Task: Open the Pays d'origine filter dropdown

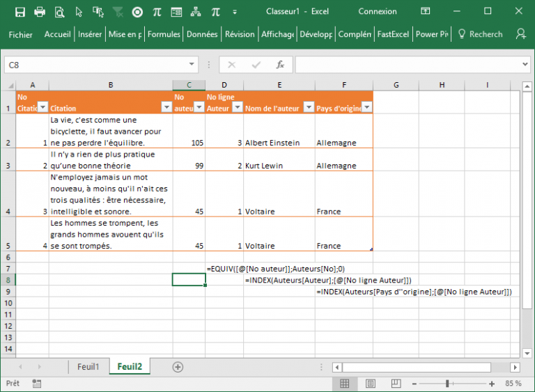Action: 366,108
